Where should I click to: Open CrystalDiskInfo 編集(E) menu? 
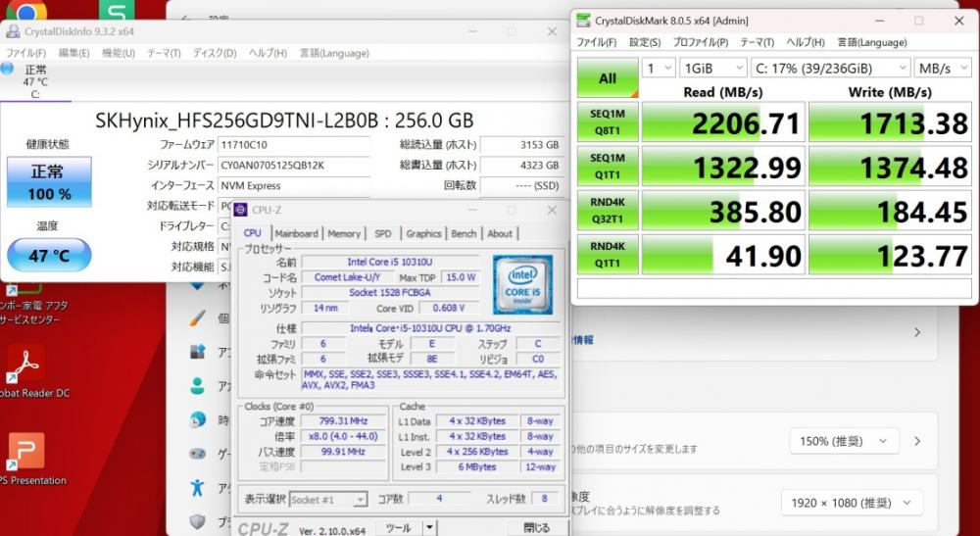coord(73,53)
